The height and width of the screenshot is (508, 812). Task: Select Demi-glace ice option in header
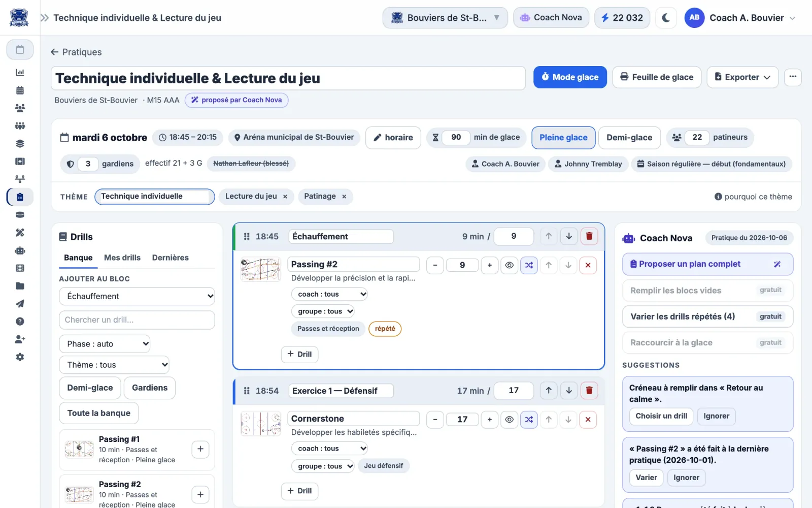[x=629, y=138]
